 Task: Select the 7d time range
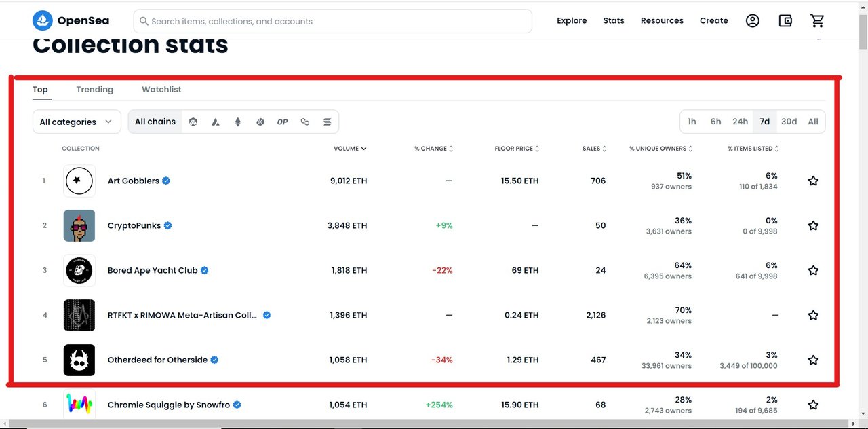point(764,122)
